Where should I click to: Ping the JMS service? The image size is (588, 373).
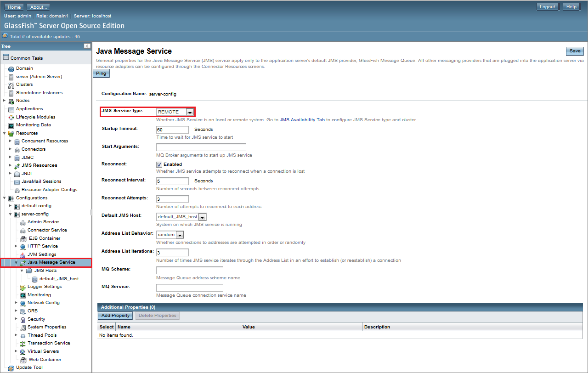coord(101,73)
